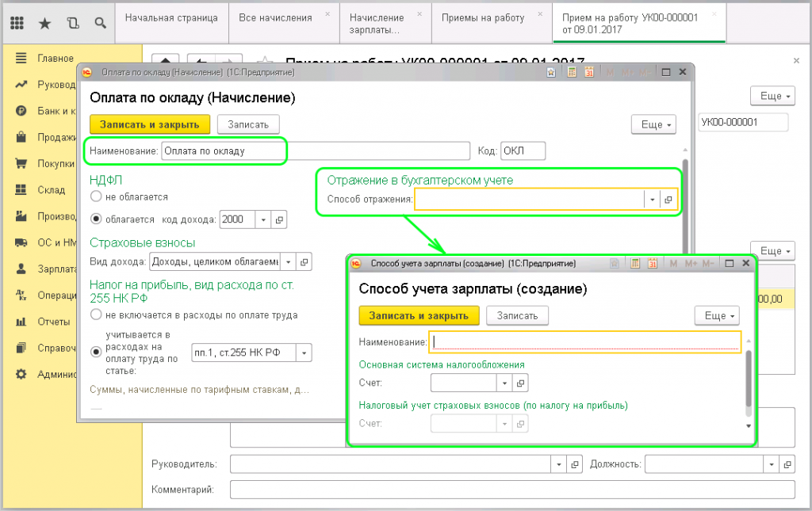Screen dimensions: 812x511
Task: Open Руководитель item form icon
Action: point(574,464)
